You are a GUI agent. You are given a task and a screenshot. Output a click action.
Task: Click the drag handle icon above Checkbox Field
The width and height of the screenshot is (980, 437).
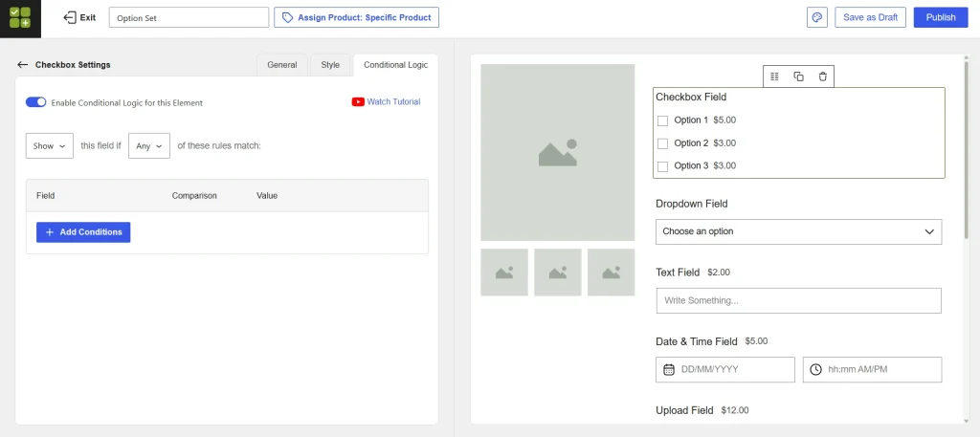[775, 76]
